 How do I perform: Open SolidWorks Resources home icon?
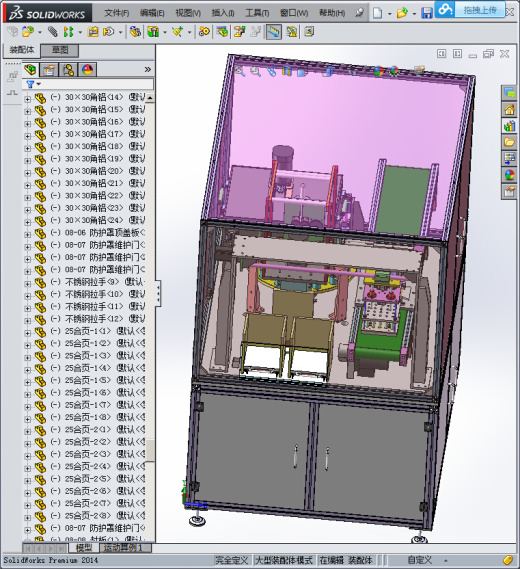[x=509, y=110]
